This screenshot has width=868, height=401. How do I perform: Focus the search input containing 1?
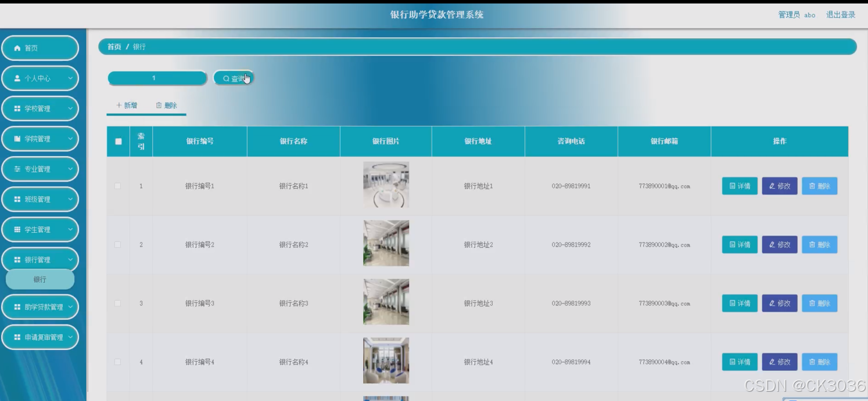point(157,78)
